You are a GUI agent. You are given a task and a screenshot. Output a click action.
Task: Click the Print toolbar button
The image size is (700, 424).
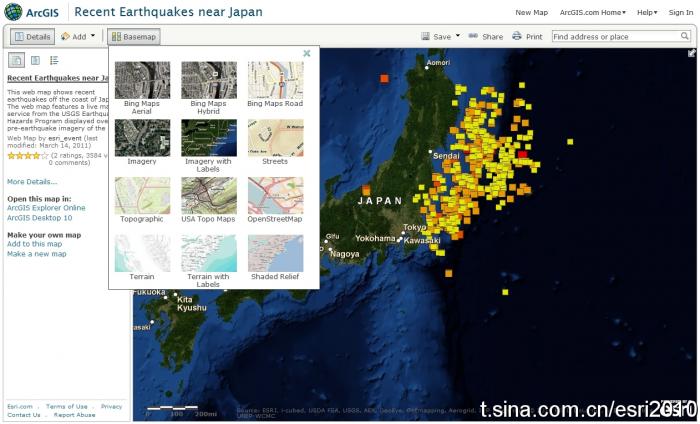point(527,36)
